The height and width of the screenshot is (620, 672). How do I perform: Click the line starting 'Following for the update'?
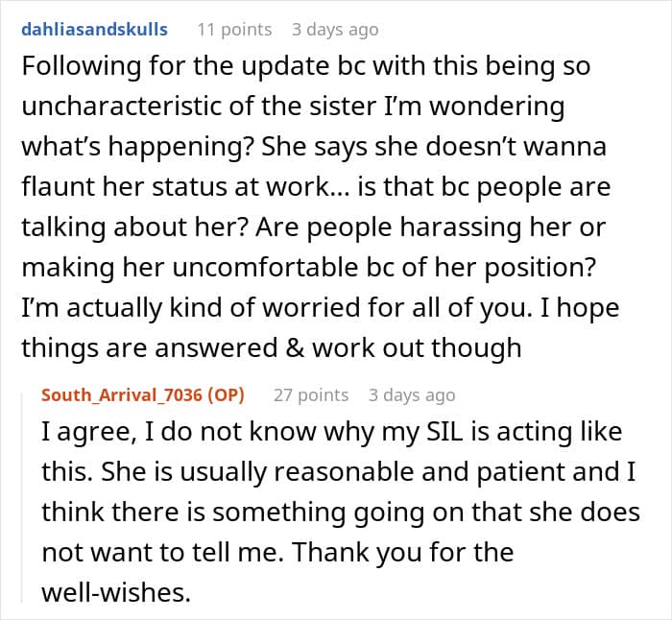pos(306,67)
